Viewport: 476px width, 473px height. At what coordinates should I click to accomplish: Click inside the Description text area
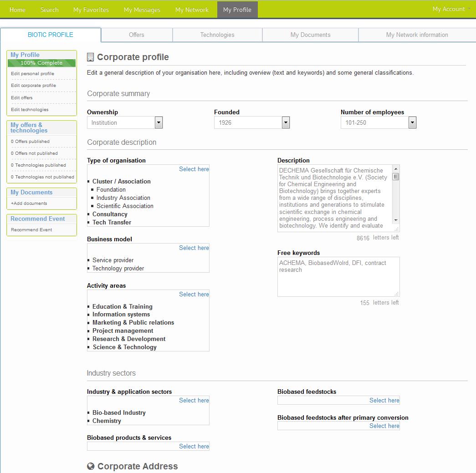click(x=334, y=198)
